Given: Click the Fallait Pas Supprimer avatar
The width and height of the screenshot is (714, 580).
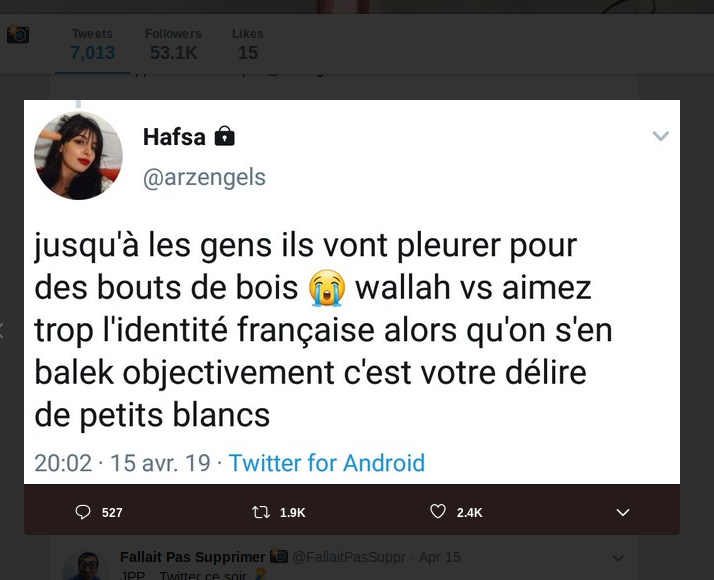Looking at the screenshot, I should 86,566.
